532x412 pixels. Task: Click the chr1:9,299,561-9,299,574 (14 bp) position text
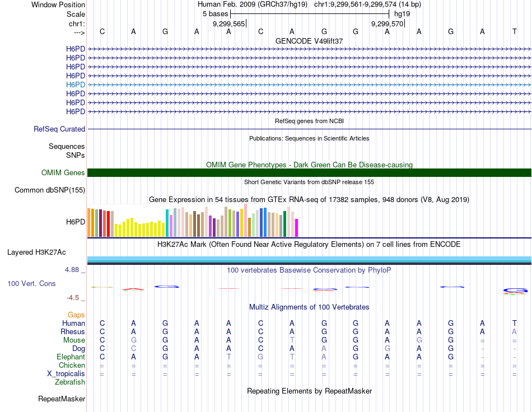coord(367,4)
